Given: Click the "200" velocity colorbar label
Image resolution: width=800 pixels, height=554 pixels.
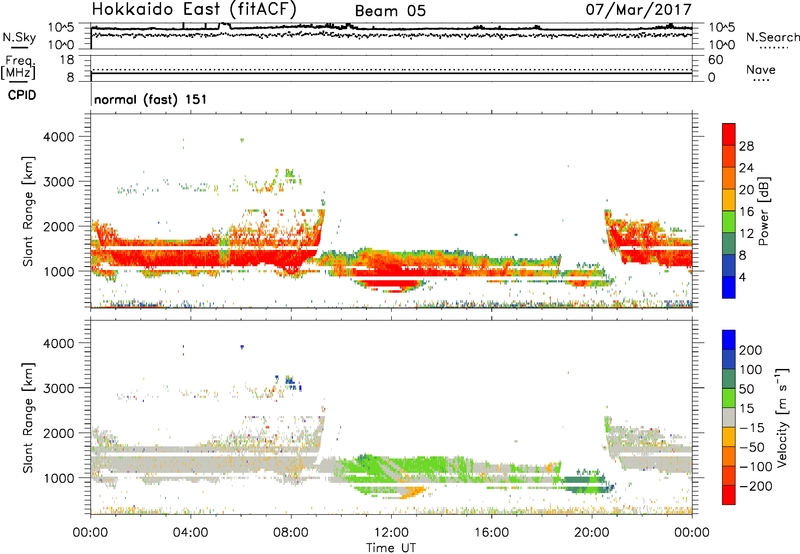Looking at the screenshot, I should (751, 350).
